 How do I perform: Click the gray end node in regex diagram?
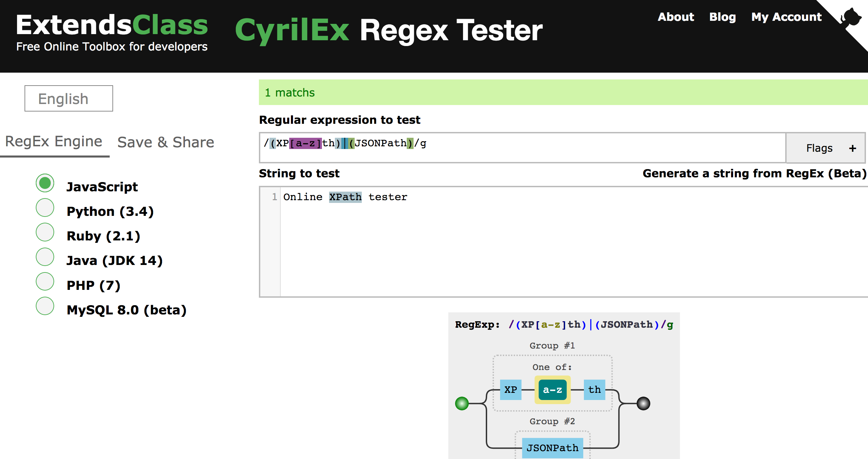click(644, 403)
